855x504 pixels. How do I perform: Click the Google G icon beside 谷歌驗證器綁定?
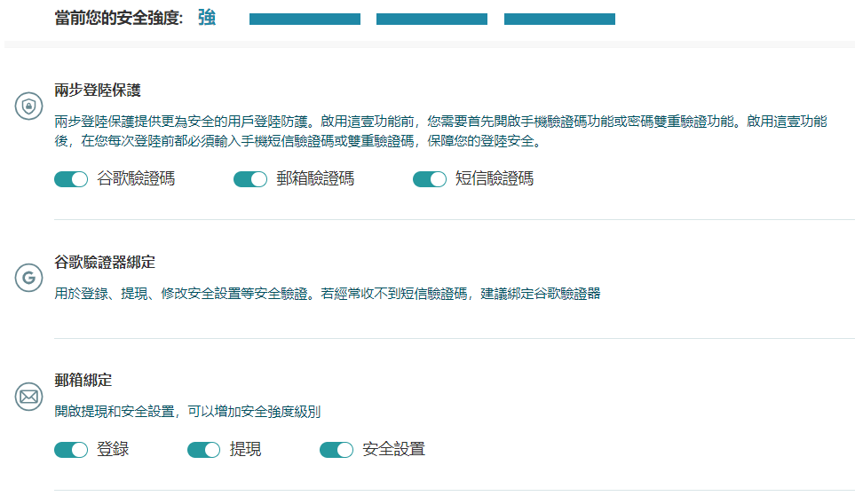(x=29, y=278)
